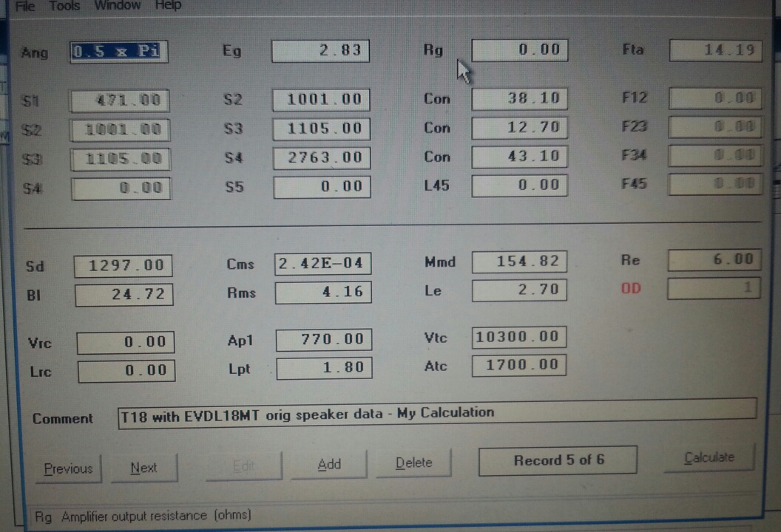Click the Atc field showing 1700.00

coord(519,365)
